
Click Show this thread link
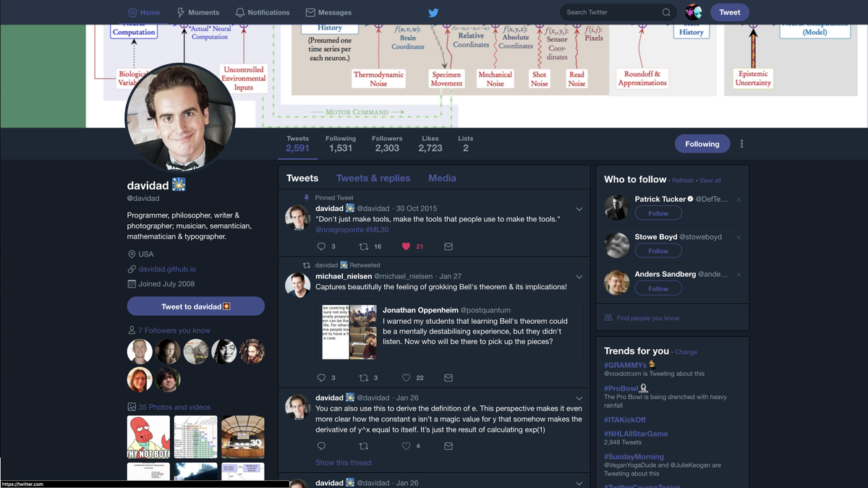point(344,463)
